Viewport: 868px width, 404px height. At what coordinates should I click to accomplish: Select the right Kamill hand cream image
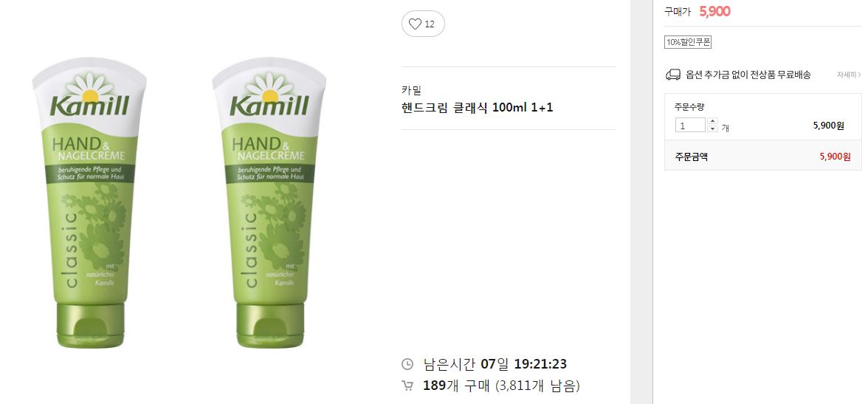point(269,203)
